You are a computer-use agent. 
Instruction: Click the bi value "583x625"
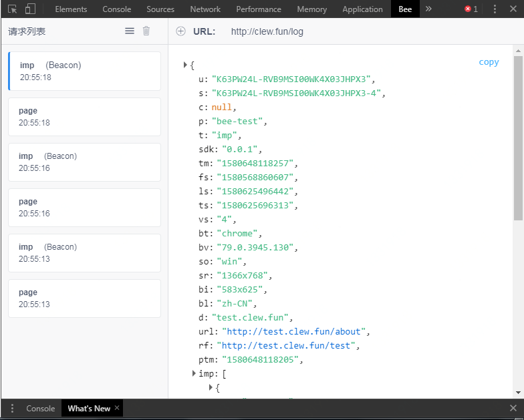point(240,290)
